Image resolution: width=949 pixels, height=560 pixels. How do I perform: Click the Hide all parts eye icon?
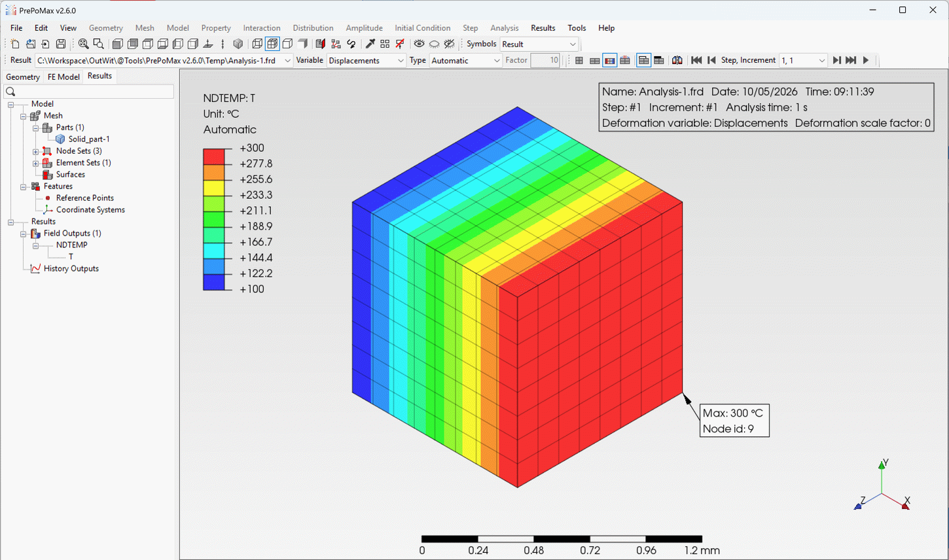tap(434, 44)
